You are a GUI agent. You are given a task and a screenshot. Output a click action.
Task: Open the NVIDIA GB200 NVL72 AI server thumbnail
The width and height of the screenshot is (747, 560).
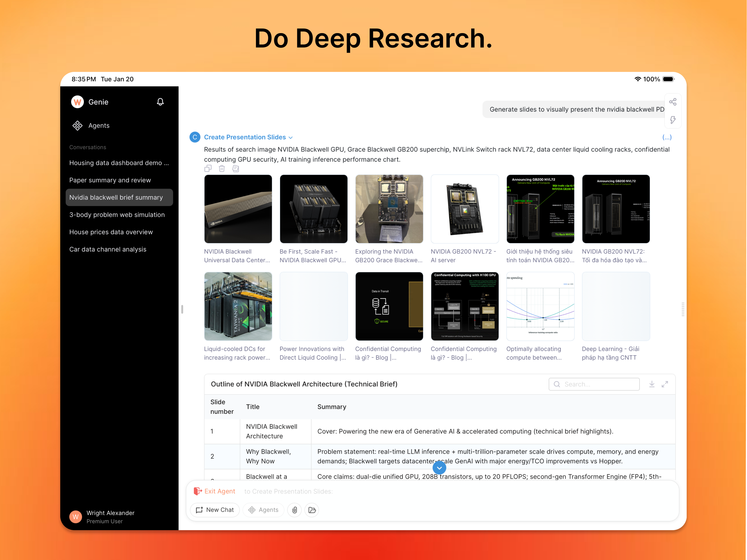pyautogui.click(x=465, y=209)
